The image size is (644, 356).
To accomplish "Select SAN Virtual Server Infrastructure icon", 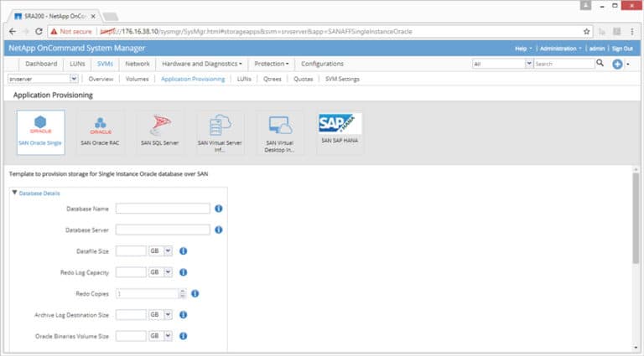I will (x=220, y=132).
